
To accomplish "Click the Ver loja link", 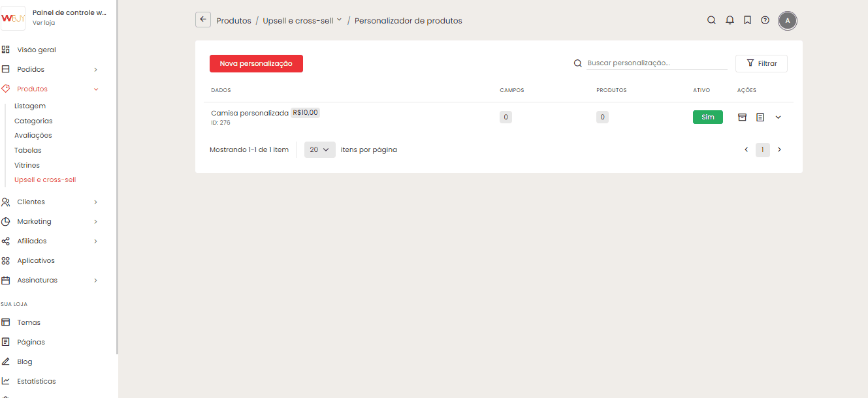I will pos(44,22).
